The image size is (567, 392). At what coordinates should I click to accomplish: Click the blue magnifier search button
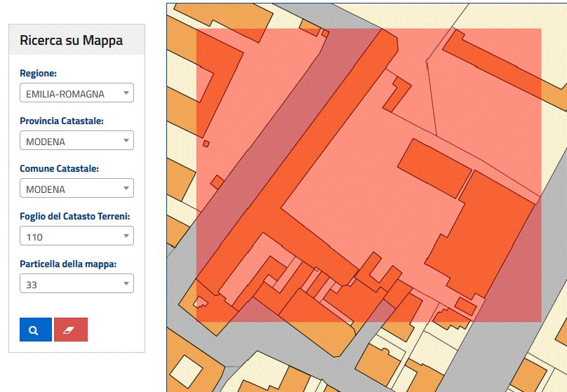coord(35,330)
